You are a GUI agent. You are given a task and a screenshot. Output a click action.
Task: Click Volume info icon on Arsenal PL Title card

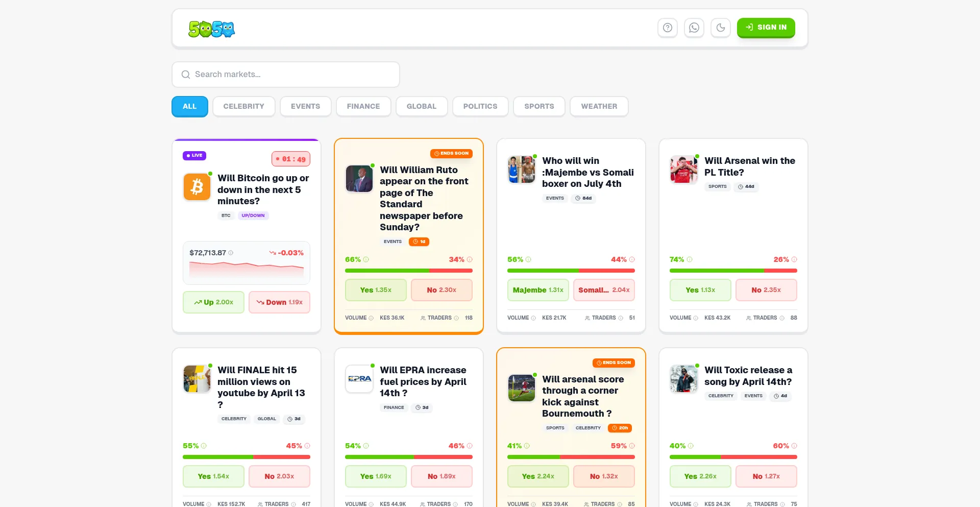click(x=696, y=318)
